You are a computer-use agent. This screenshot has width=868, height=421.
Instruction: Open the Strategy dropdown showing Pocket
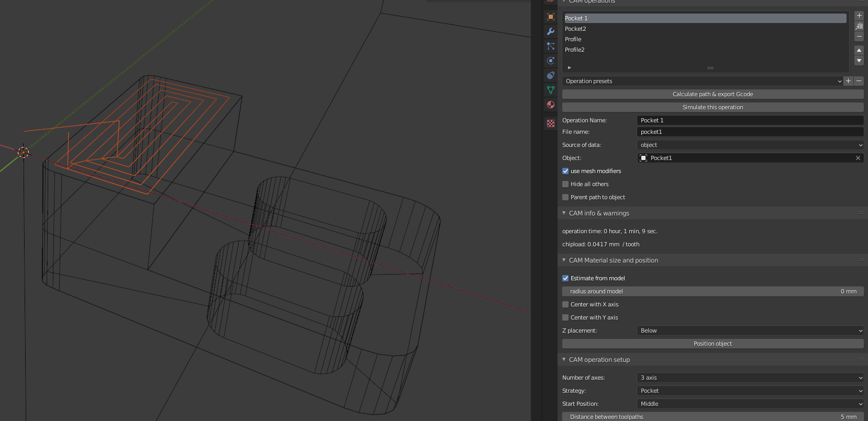[x=750, y=391]
